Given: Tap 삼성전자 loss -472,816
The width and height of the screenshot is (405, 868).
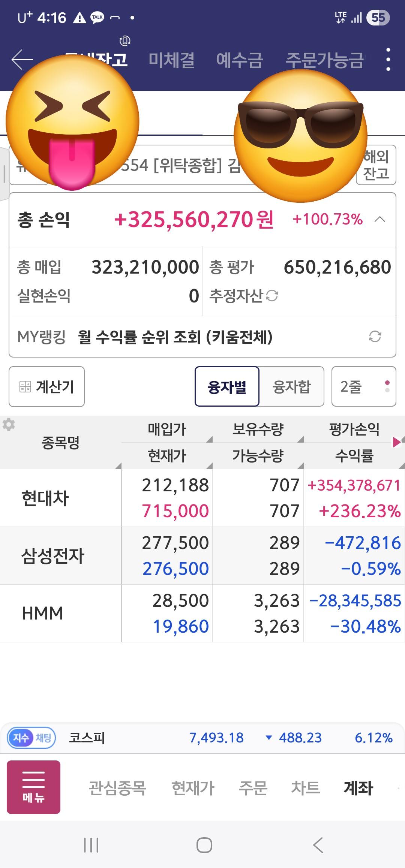Looking at the screenshot, I should point(363,543).
